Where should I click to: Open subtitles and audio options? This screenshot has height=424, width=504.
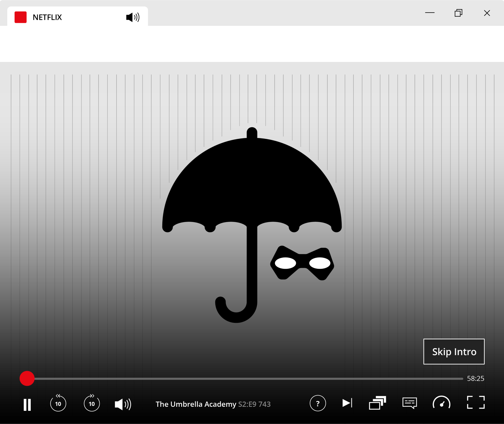(x=410, y=403)
